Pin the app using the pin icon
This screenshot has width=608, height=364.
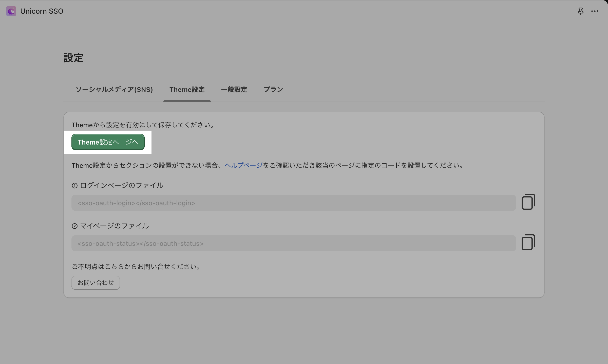tap(580, 11)
